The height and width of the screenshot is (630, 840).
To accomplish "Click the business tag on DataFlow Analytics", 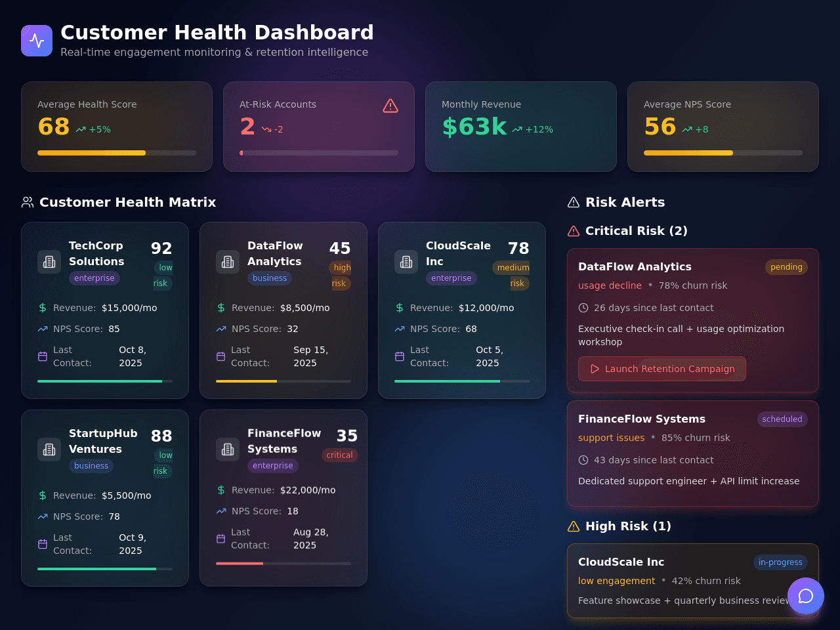I will 270,278.
